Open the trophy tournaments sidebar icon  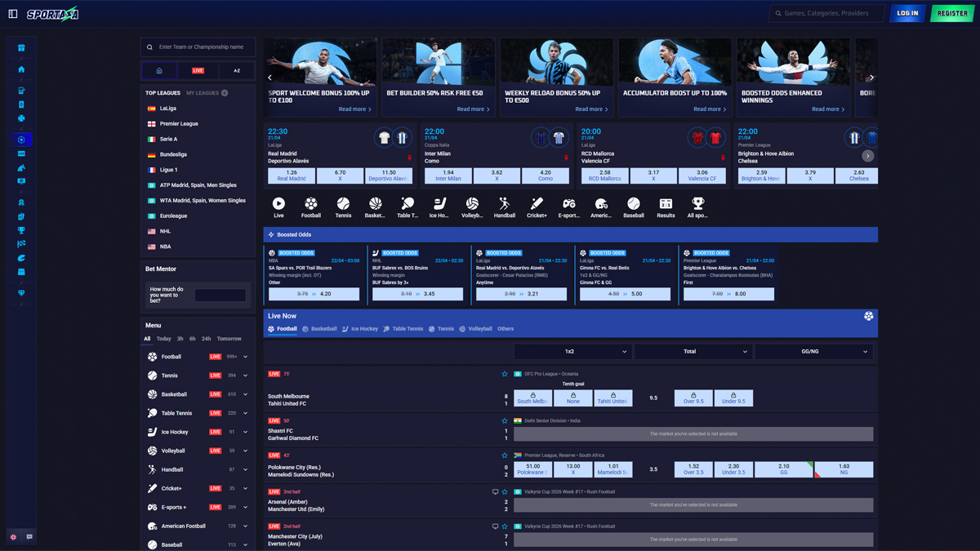pyautogui.click(x=21, y=230)
